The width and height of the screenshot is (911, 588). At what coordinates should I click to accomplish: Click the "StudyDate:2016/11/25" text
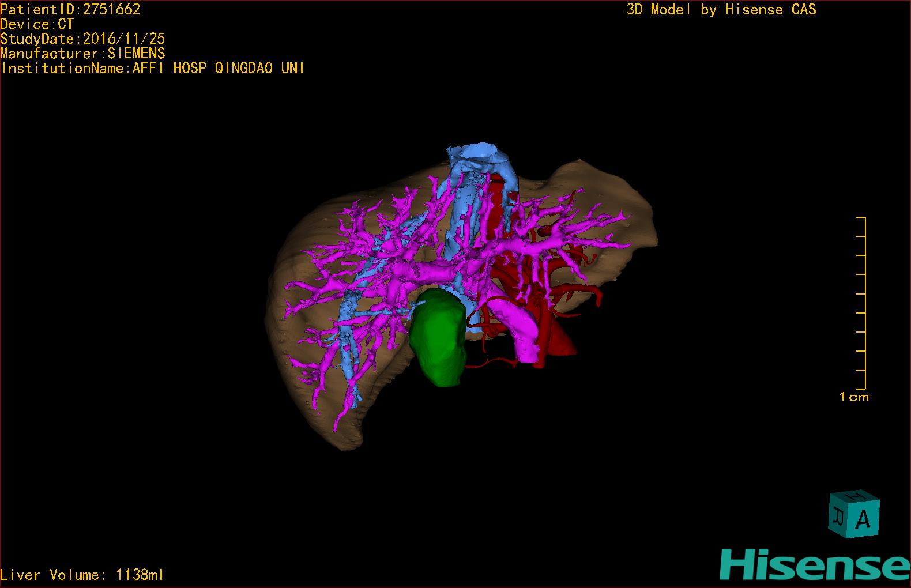point(82,39)
